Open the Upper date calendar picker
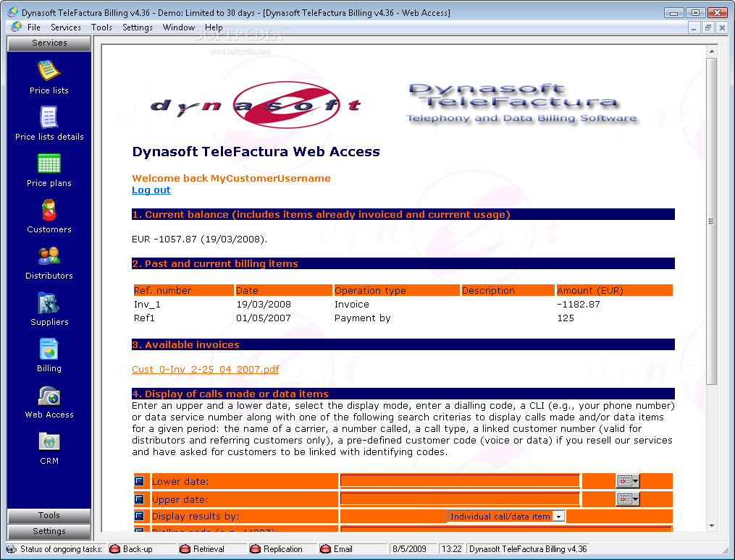Image resolution: width=735 pixels, height=560 pixels. pos(628,499)
